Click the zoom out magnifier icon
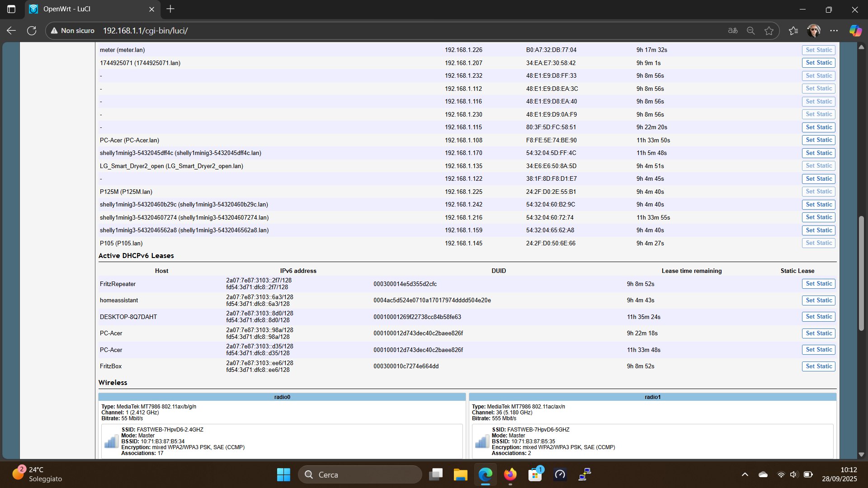Viewport: 868px width, 488px height. pos(750,31)
